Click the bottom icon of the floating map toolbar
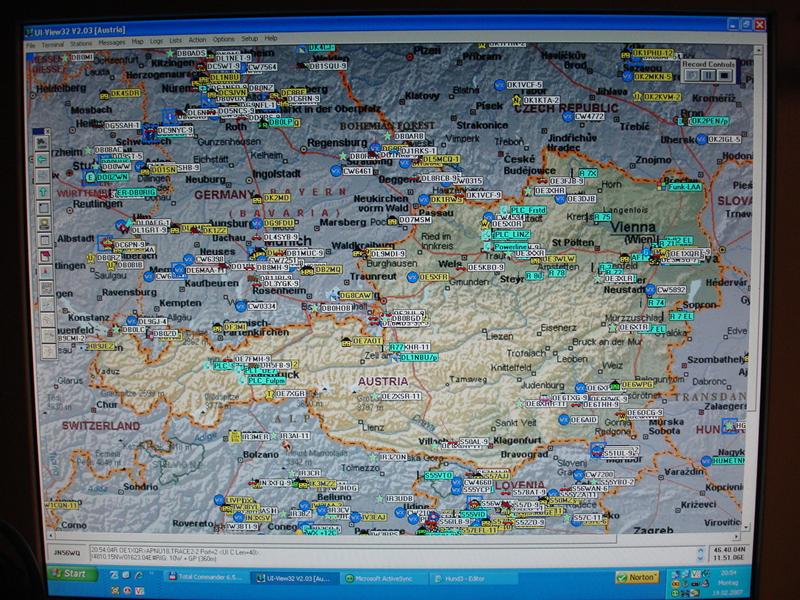The width and height of the screenshot is (800, 600). pos(48,351)
